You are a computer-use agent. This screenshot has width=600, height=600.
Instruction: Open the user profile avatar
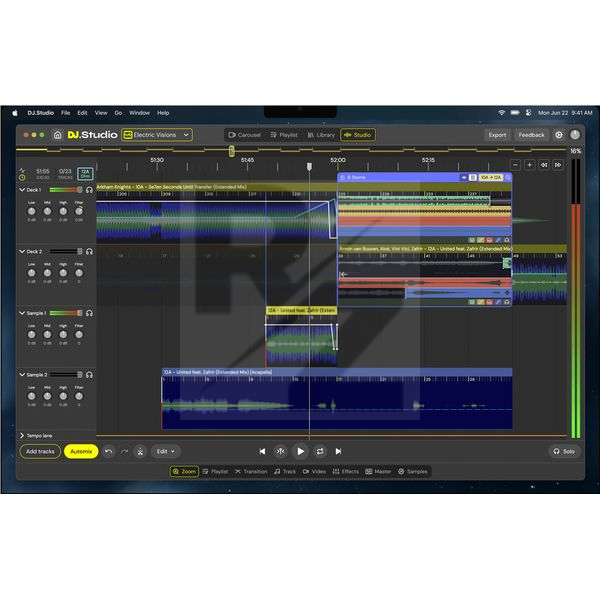tap(575, 135)
